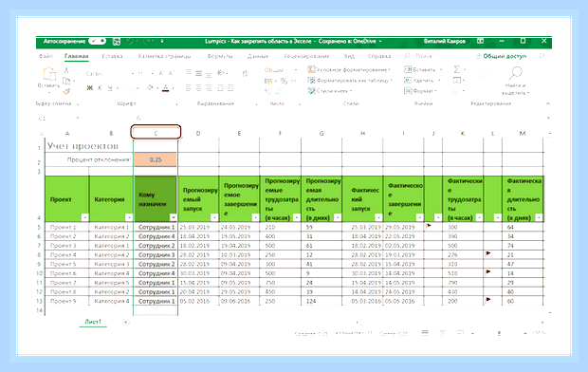
Task: Open the comments icon beside Общий доступ
Action: tap(542, 56)
